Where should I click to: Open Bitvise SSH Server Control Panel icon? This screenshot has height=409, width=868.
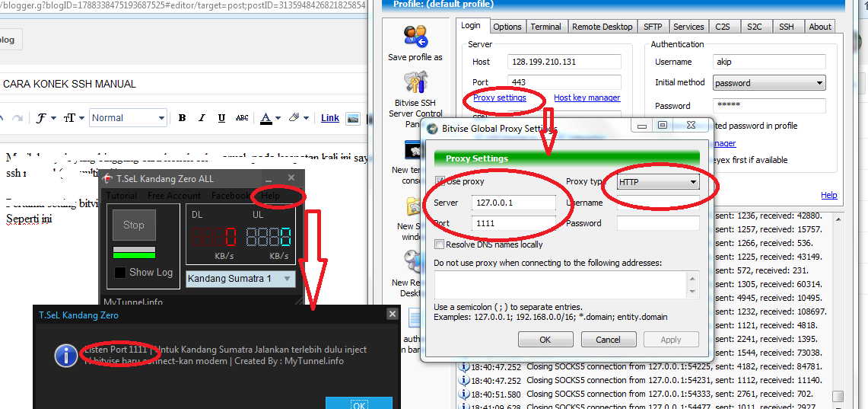coord(415,82)
